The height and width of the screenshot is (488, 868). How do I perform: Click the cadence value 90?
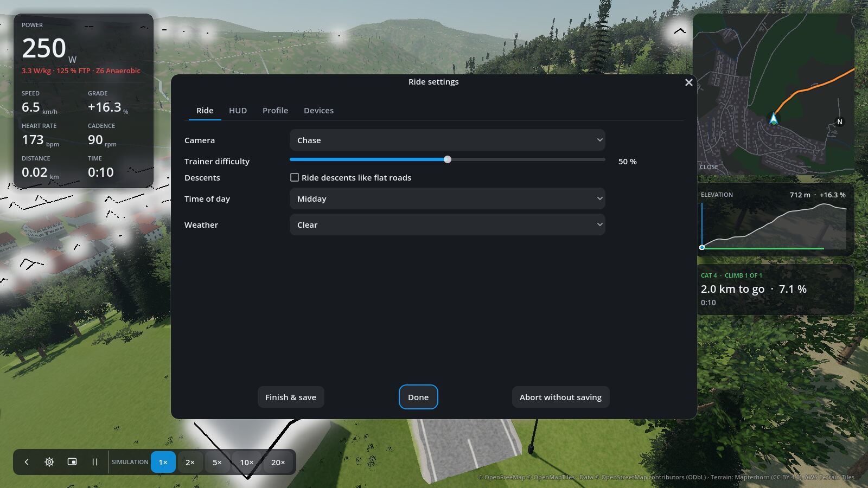[95, 140]
